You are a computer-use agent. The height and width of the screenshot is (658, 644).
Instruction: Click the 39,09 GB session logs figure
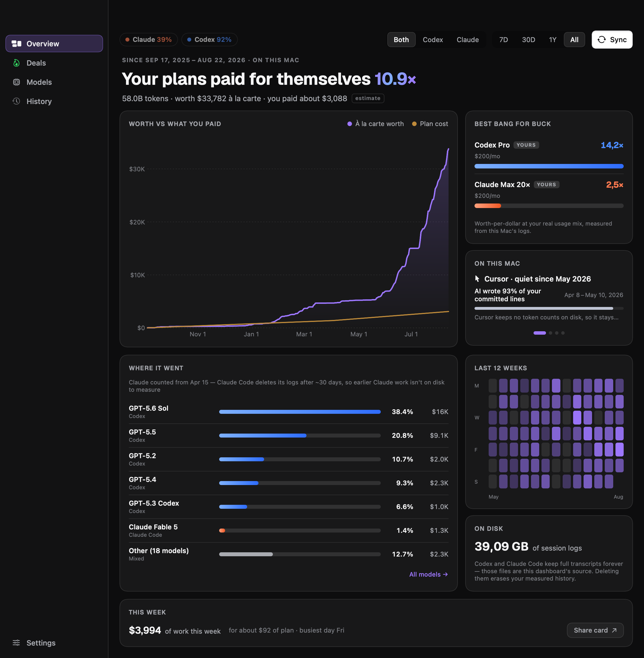pos(501,546)
